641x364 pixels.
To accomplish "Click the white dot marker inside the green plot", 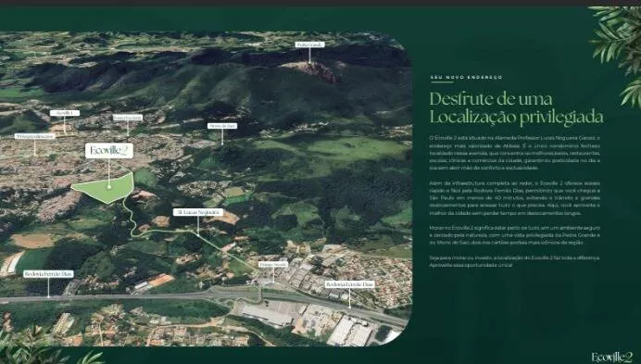I will coord(108,187).
